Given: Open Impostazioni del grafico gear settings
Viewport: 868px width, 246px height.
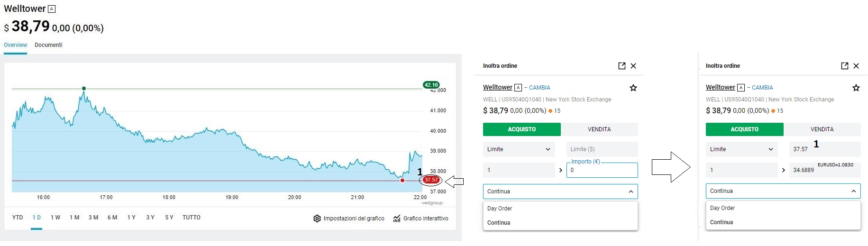Looking at the screenshot, I should (x=317, y=219).
